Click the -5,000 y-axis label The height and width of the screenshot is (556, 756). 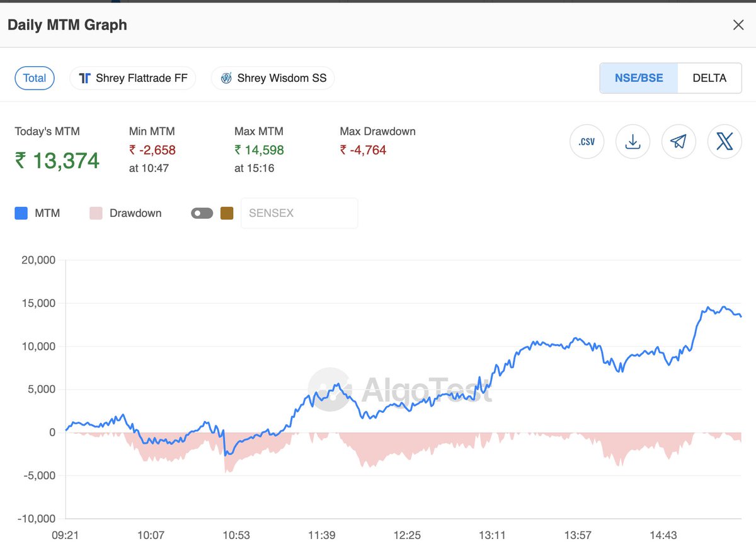pyautogui.click(x=40, y=475)
